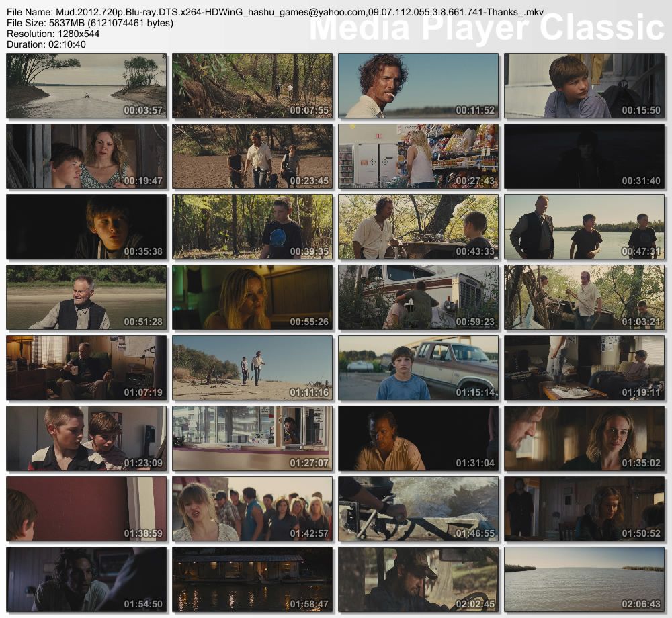Choose the frame labeled 00:19:47

tap(87, 157)
